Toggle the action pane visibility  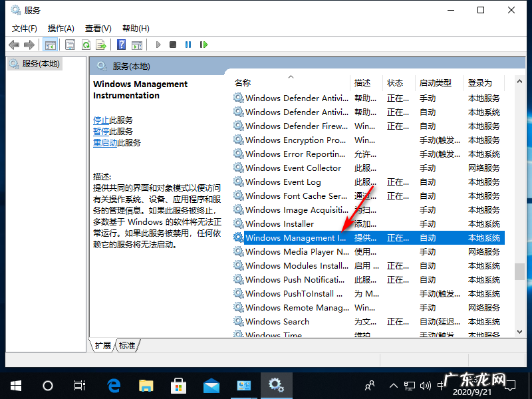[x=137, y=45]
